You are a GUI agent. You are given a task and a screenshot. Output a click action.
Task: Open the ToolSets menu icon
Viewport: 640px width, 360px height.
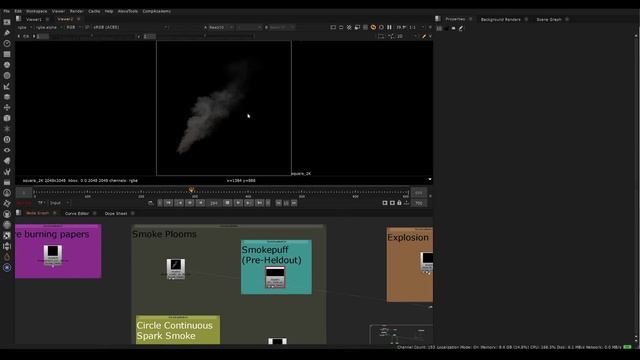(7, 171)
